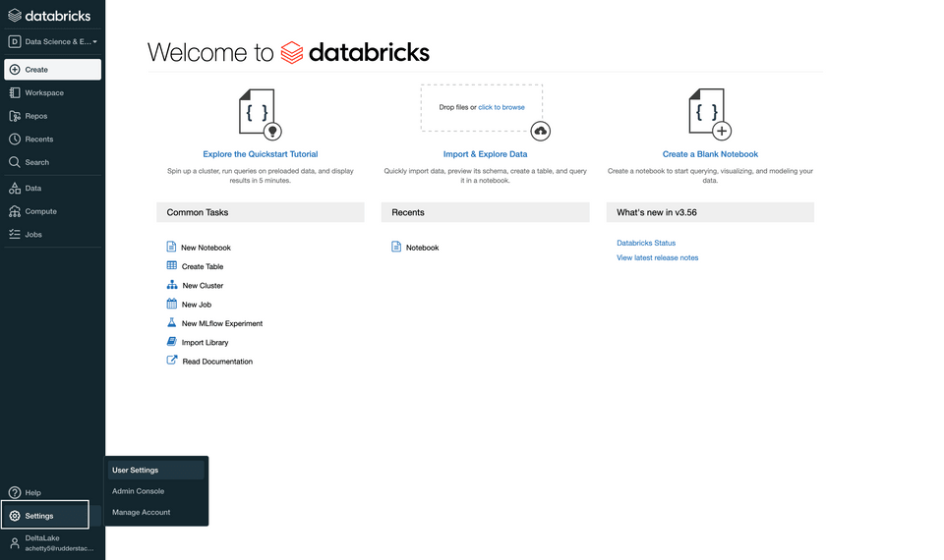Viewport: 944px width, 560px height.
Task: Click the blank notebook plus icon
Action: click(x=722, y=131)
